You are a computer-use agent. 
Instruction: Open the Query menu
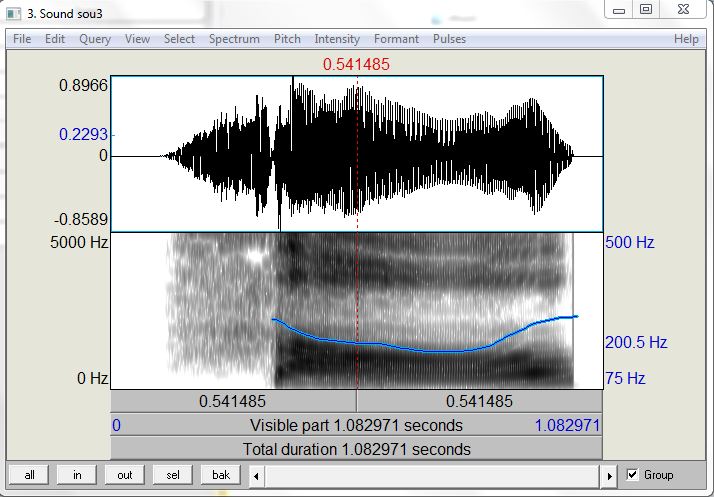(95, 39)
